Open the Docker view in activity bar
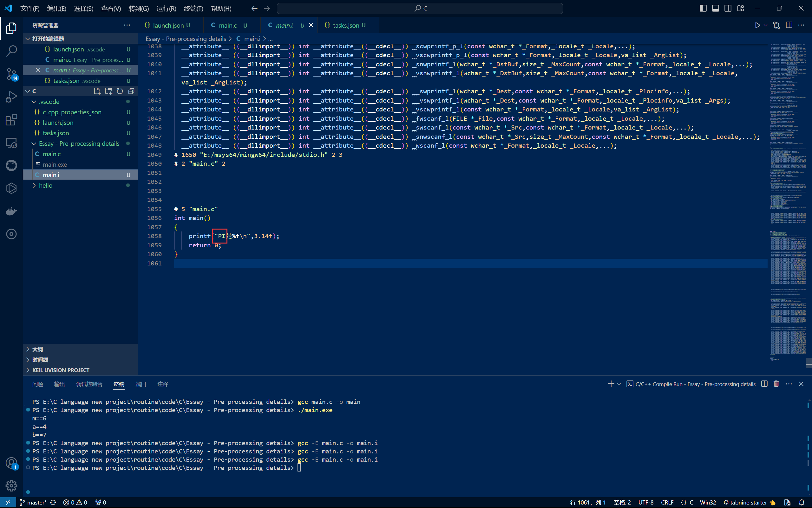812x508 pixels. tap(11, 211)
